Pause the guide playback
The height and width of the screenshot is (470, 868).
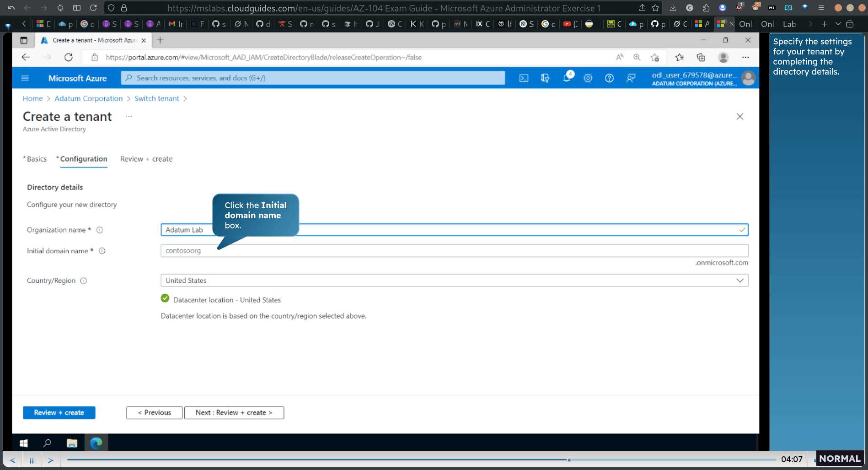(32, 460)
